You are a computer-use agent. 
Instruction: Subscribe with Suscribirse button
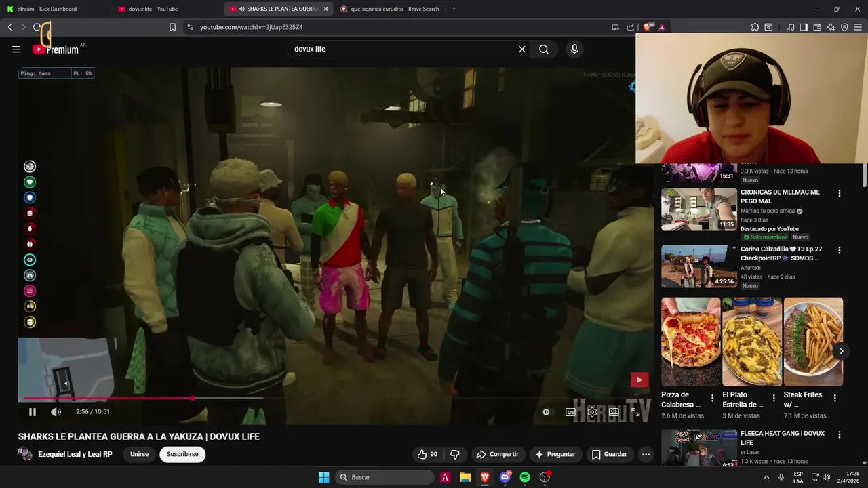tap(182, 454)
